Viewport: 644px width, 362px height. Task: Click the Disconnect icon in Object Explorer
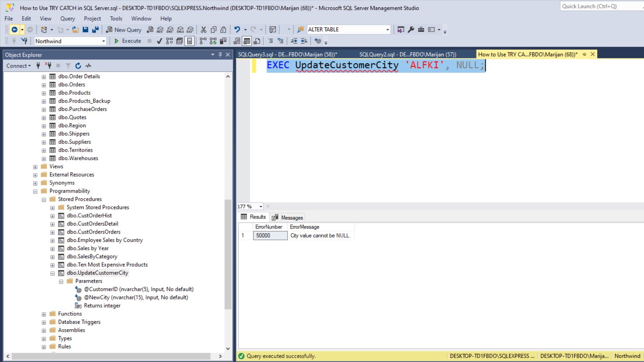48,66
